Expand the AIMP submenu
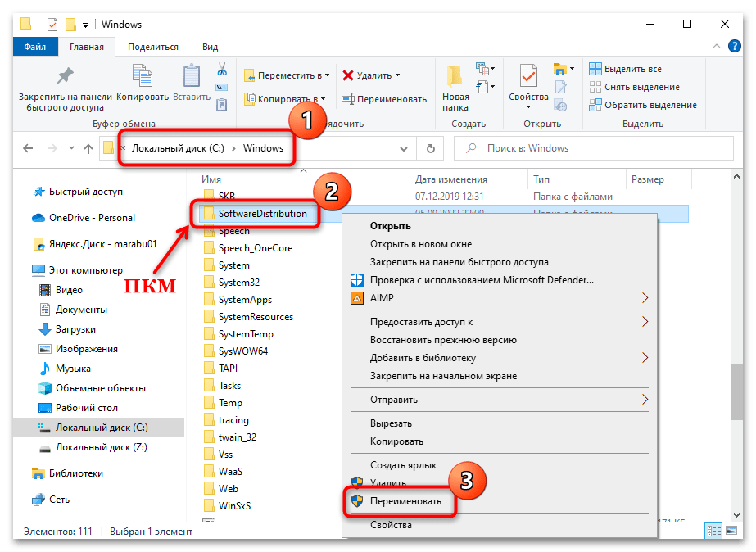 point(645,298)
